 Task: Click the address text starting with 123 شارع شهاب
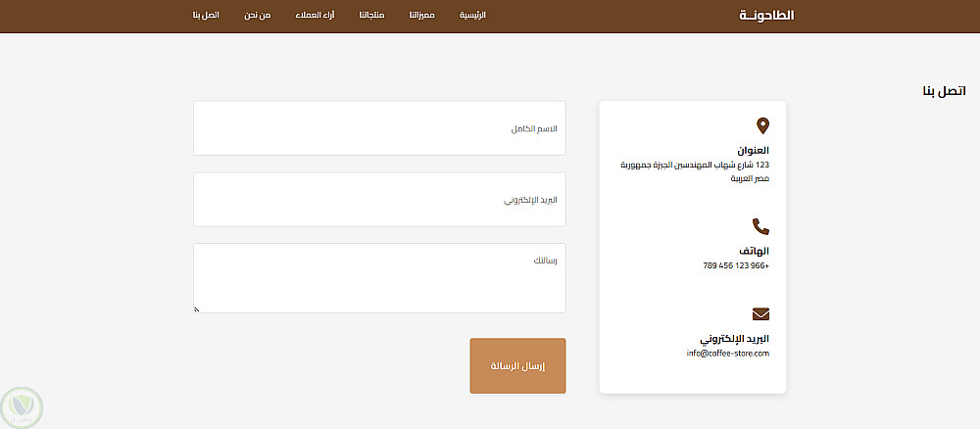tap(695, 171)
